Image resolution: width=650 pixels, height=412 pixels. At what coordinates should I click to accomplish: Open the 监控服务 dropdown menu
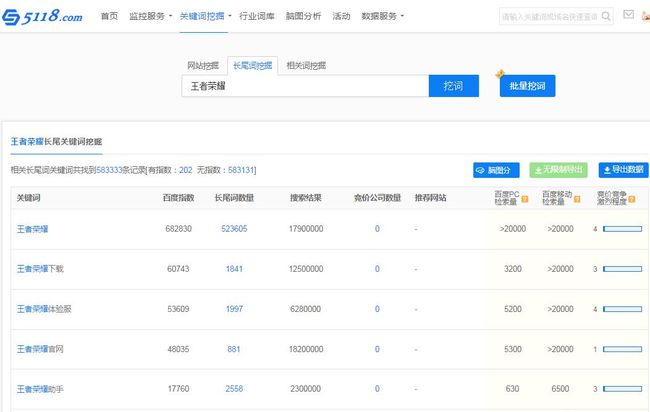click(150, 16)
